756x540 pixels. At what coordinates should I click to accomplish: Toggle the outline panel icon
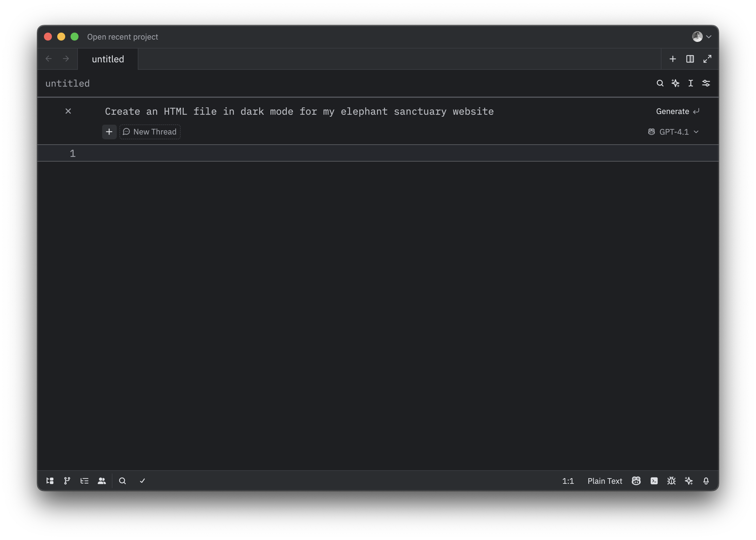point(85,481)
